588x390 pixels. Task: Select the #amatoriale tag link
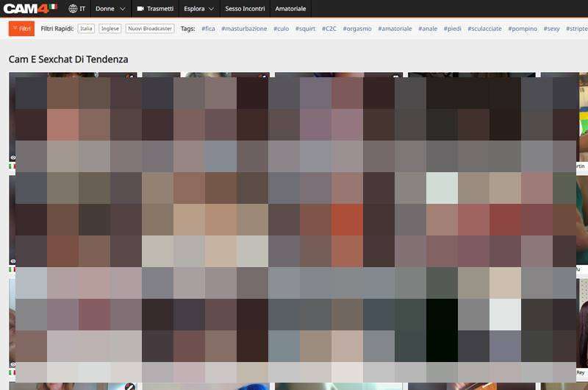(396, 29)
